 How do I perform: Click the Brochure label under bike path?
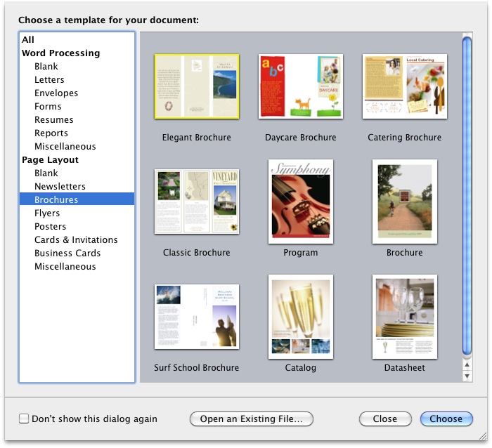[x=405, y=252]
